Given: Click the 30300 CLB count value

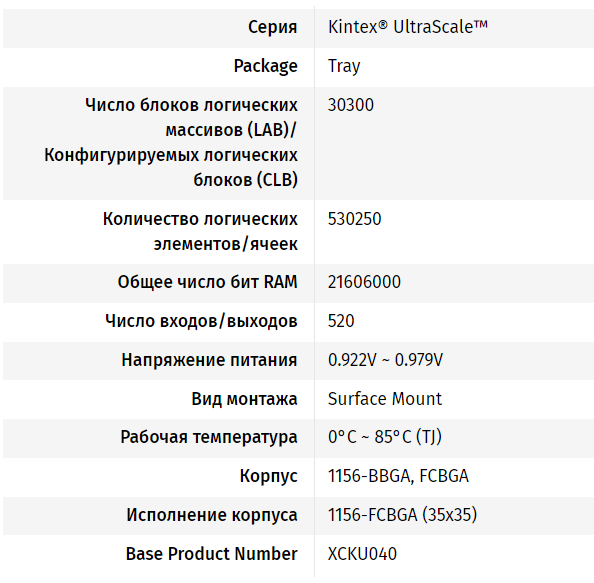Looking at the screenshot, I should [351, 105].
